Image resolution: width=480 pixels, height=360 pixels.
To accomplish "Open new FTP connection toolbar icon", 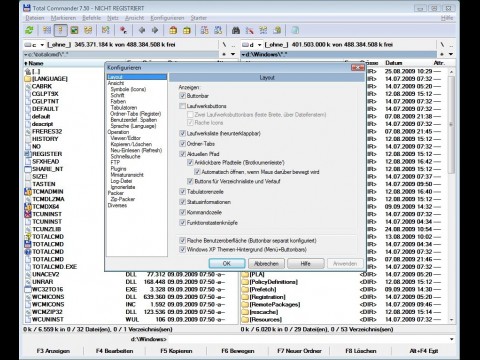I will 218,30.
